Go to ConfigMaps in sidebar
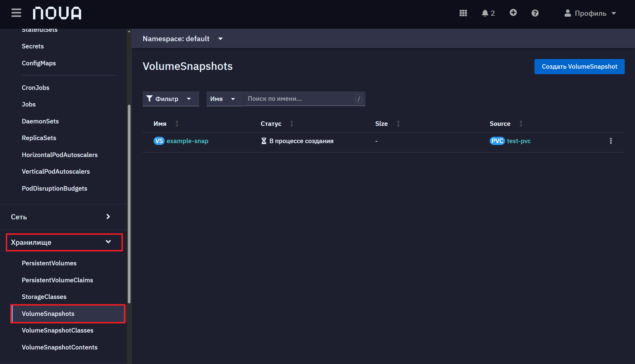 pyautogui.click(x=39, y=63)
